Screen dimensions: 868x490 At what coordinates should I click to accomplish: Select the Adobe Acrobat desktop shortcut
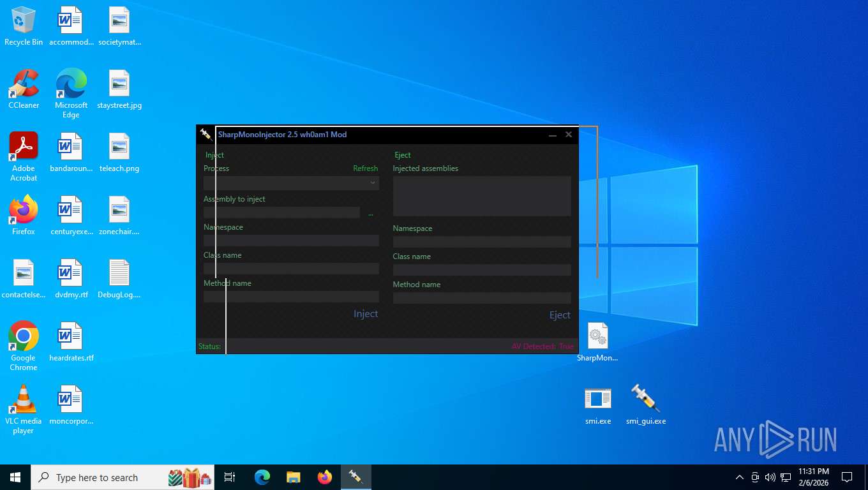24,157
